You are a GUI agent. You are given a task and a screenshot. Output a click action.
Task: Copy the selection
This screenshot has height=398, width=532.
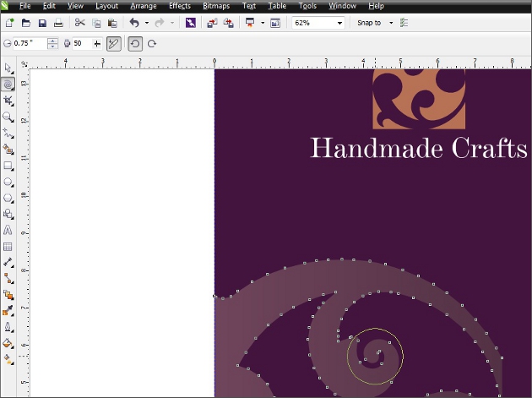[96, 23]
